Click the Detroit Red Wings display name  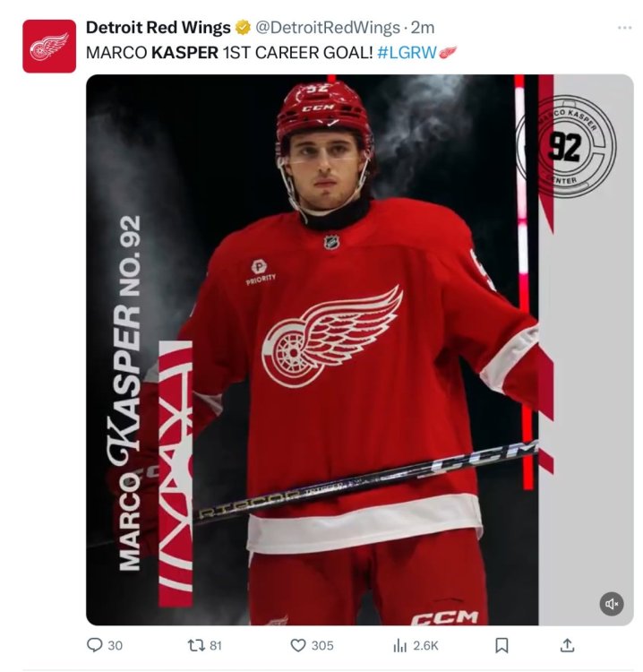click(x=159, y=28)
